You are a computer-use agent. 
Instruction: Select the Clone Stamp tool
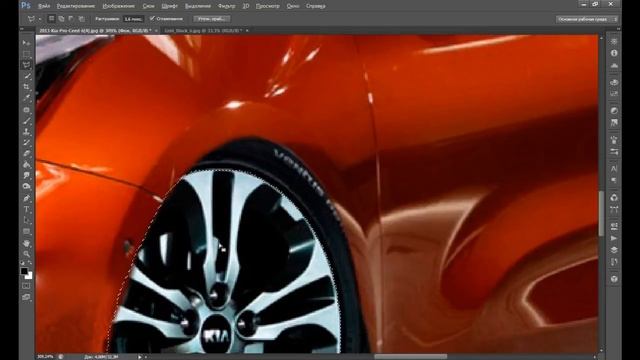[27, 132]
